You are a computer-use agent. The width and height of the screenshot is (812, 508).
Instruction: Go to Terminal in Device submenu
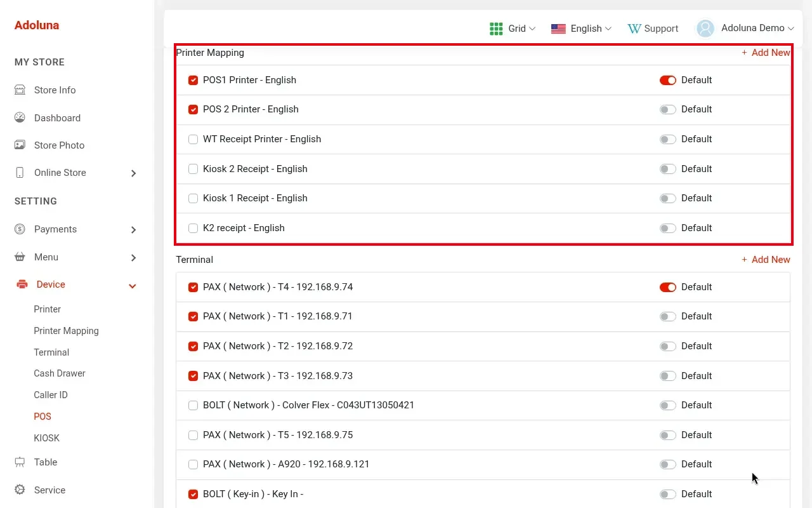[x=51, y=352]
